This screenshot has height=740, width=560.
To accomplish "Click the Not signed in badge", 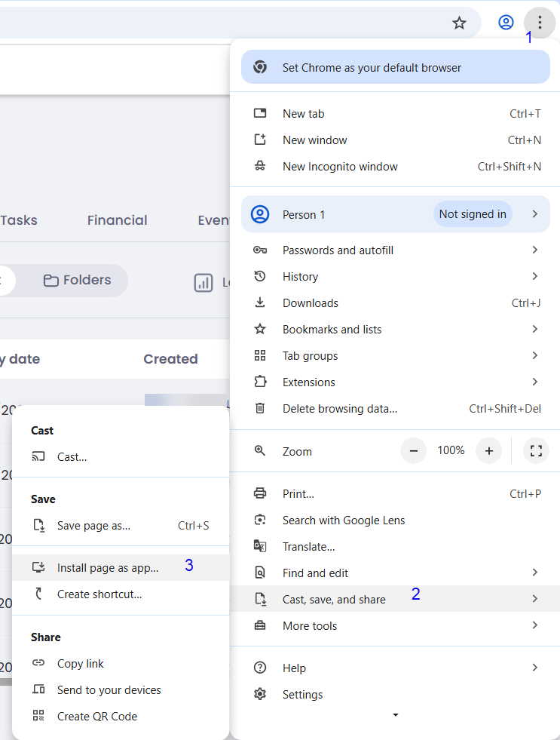I will point(473,214).
